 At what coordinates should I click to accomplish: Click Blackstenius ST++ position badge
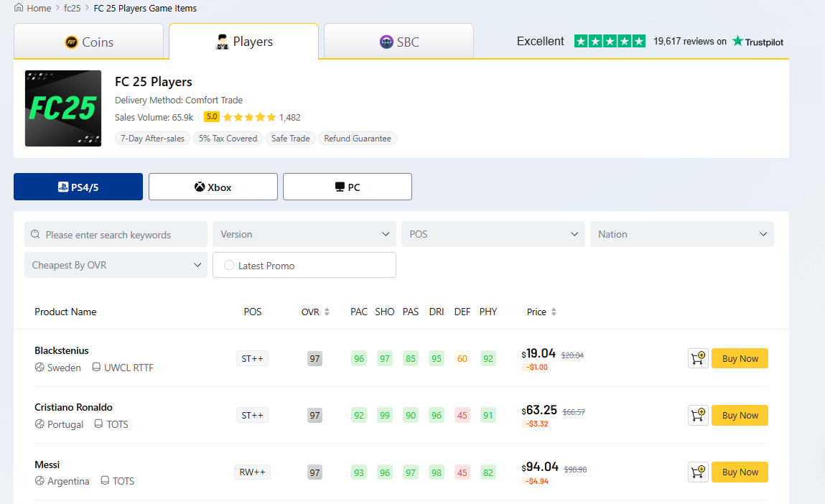pyautogui.click(x=252, y=359)
